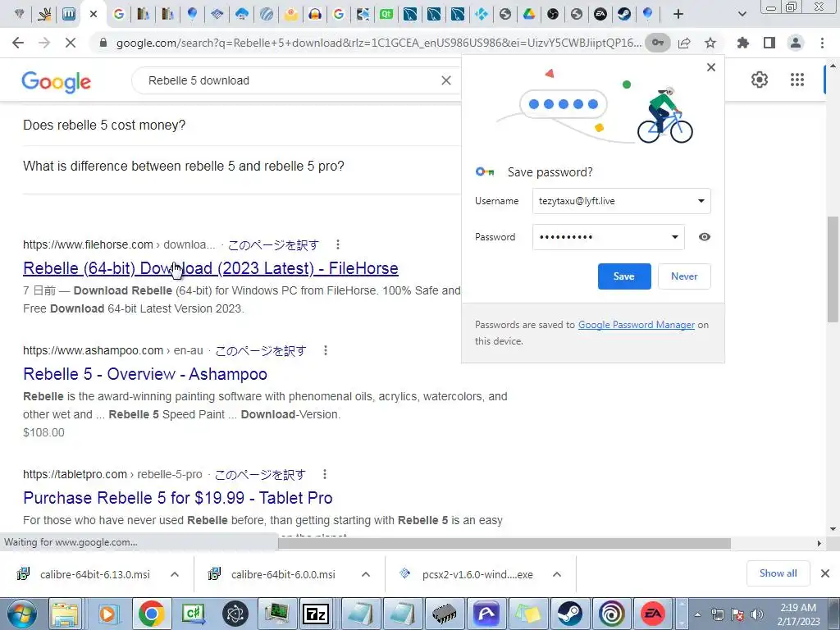Expand options for pcsx2 download item
This screenshot has height=630, width=840.
[x=557, y=574]
